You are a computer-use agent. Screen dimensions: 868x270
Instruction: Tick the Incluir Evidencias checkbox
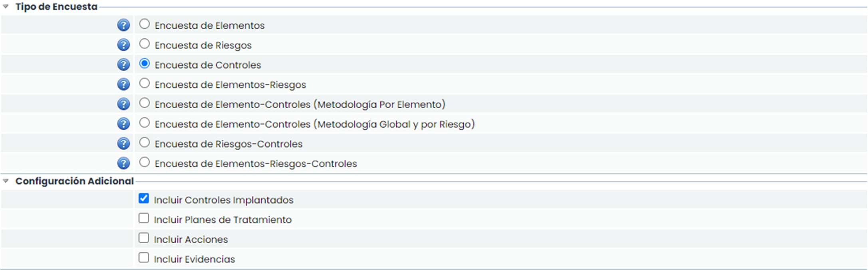tap(144, 258)
